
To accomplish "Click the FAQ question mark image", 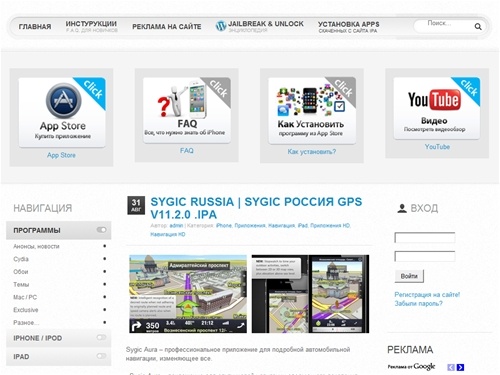I will (x=165, y=105).
